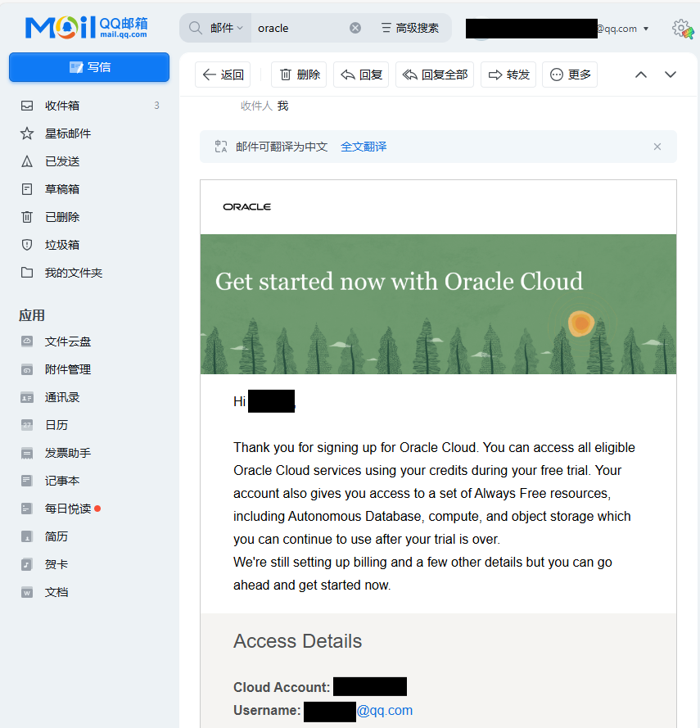700x728 pixels.
Task: Click the QQ Mail logo
Action: tap(86, 27)
